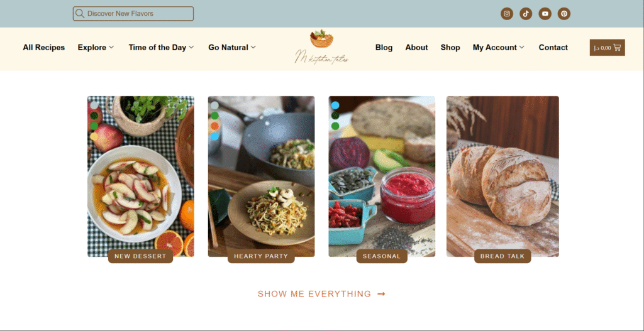This screenshot has width=644, height=331.
Task: Click the New Dessert category button
Action: [140, 256]
